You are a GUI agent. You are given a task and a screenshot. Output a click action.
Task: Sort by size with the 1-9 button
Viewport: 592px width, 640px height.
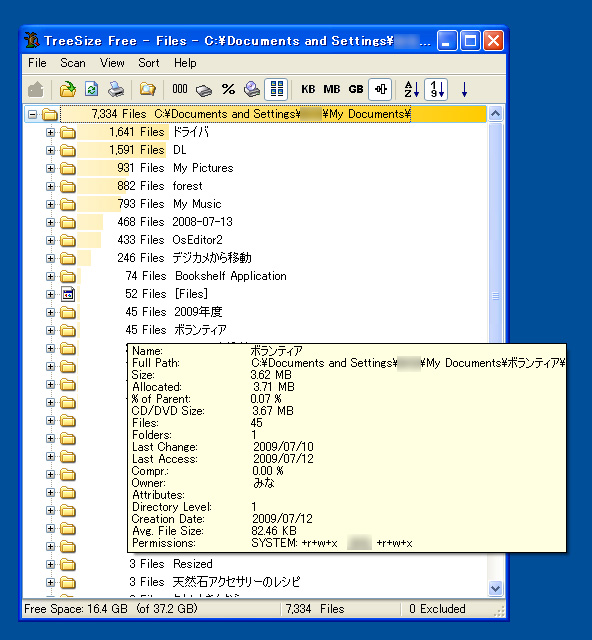click(x=436, y=89)
